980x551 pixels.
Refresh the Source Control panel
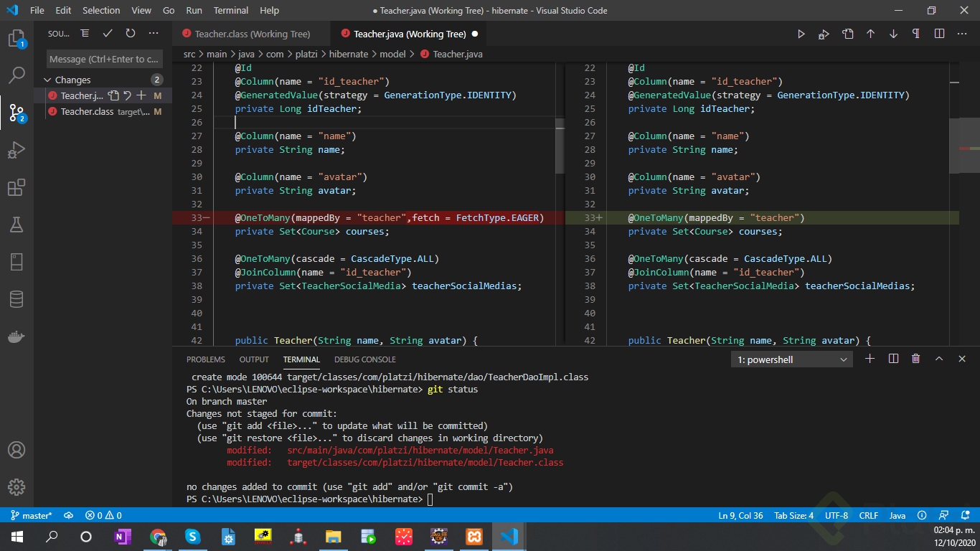click(x=131, y=34)
